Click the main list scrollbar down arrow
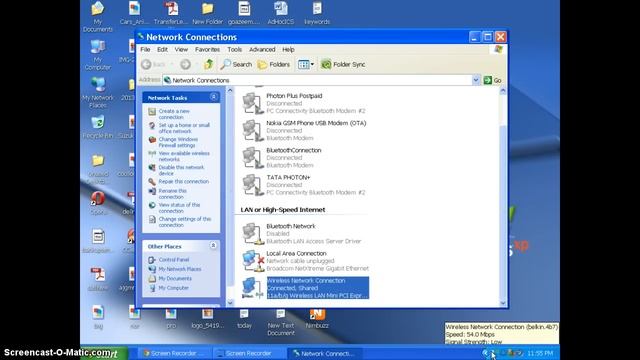This screenshot has height=360, width=640. (x=503, y=303)
